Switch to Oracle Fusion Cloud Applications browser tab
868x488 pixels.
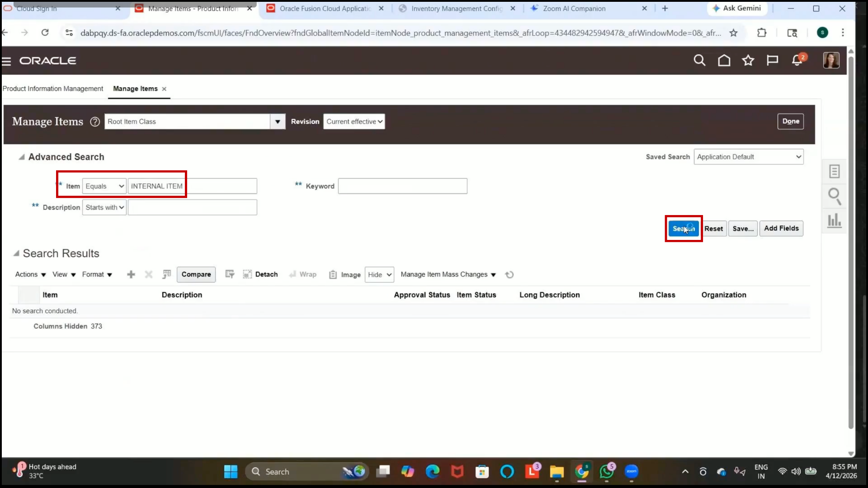[325, 8]
